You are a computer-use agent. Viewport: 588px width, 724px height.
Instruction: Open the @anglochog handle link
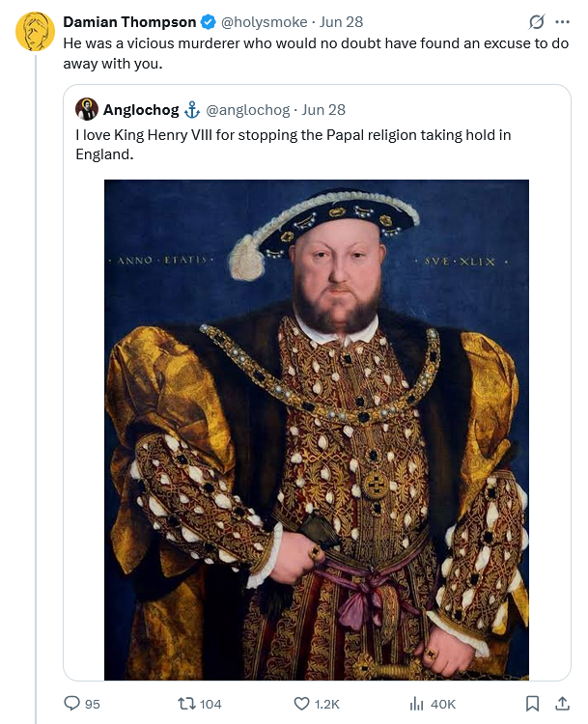[x=247, y=110]
